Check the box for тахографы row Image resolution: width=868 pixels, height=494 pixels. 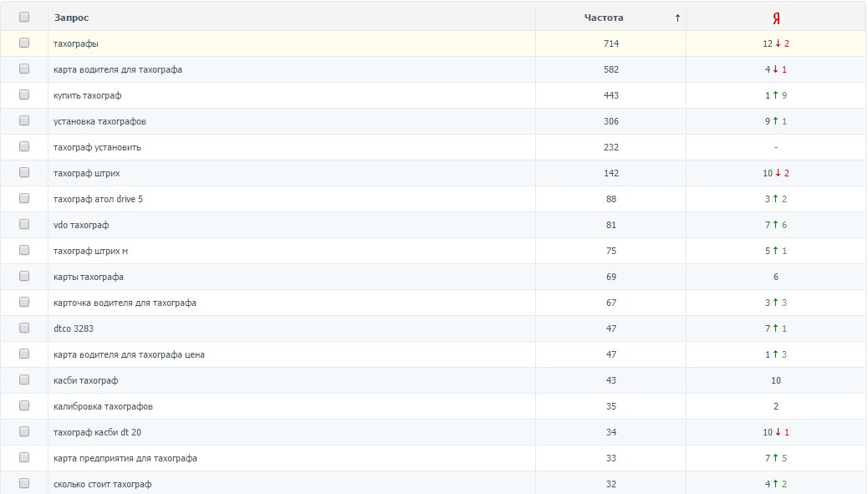pos(24,43)
